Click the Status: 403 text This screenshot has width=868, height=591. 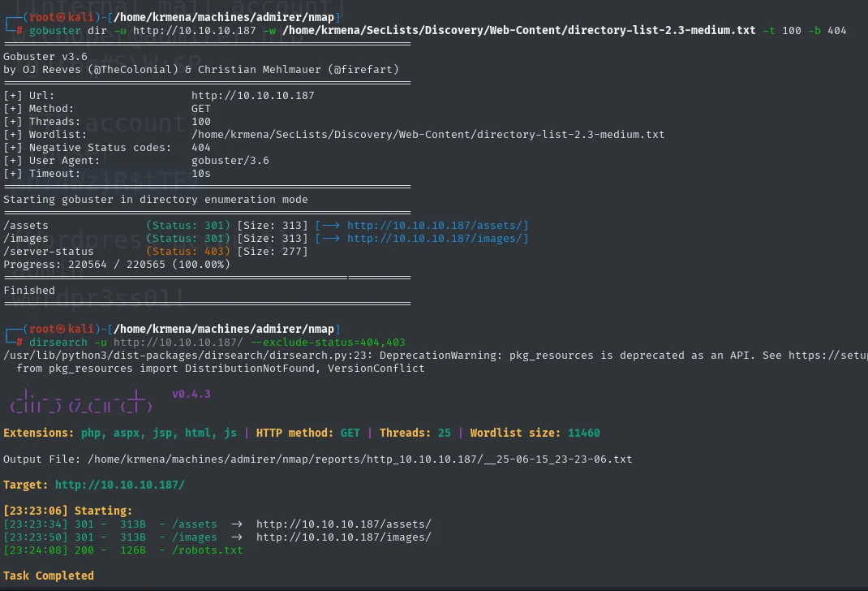click(x=188, y=252)
